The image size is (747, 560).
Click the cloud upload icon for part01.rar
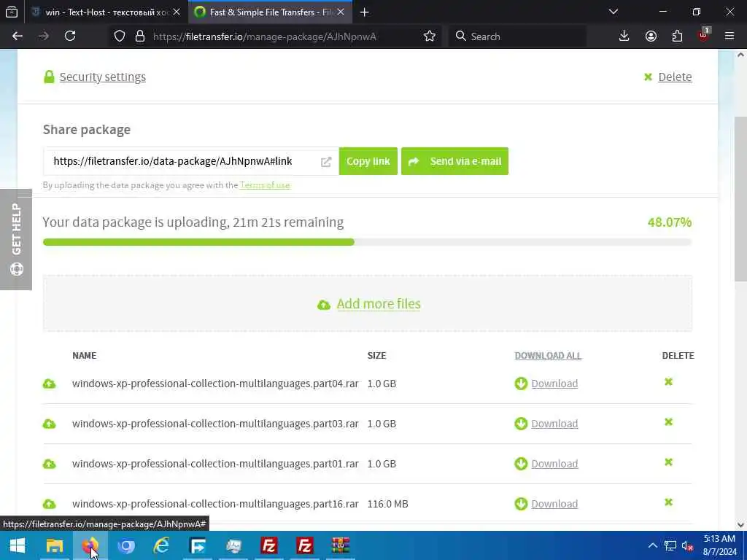49,464
